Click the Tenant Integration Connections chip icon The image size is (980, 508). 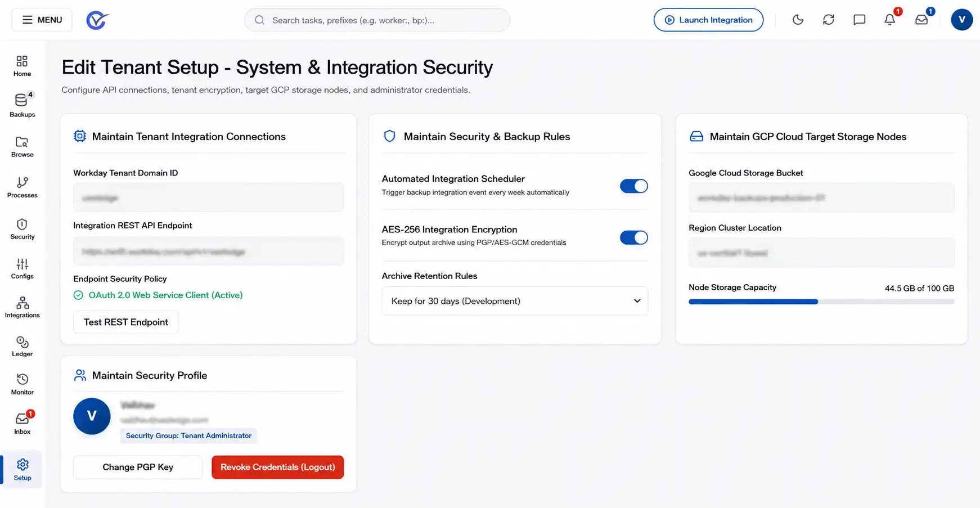click(80, 136)
